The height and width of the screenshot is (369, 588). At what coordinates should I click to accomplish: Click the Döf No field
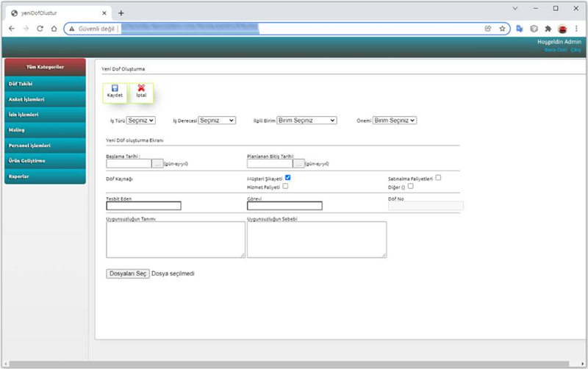tap(426, 206)
